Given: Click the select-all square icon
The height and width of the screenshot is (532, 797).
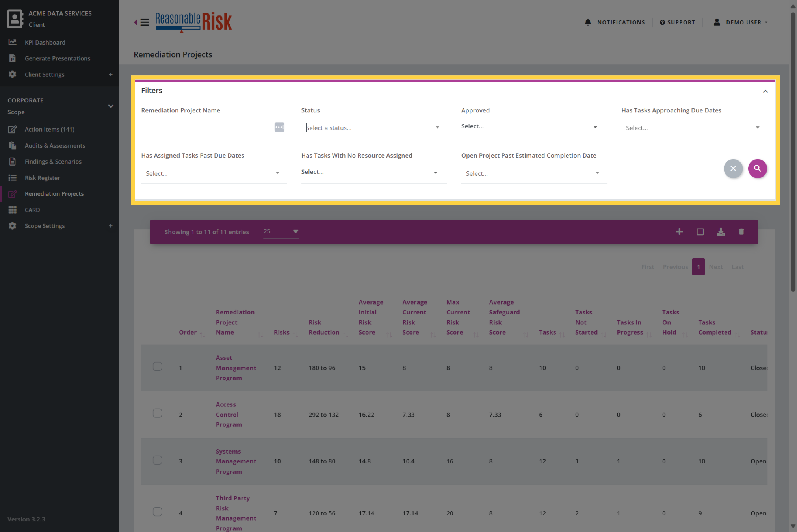Looking at the screenshot, I should [700, 232].
